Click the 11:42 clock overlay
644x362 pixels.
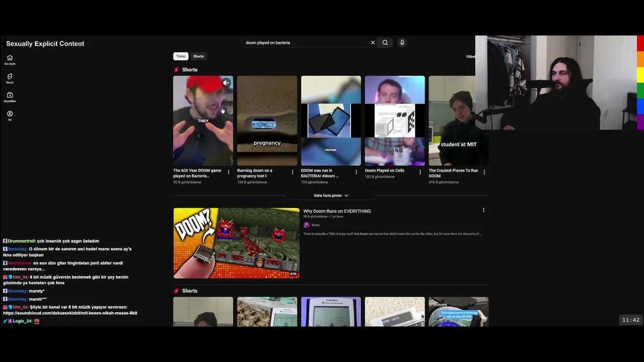point(631,320)
